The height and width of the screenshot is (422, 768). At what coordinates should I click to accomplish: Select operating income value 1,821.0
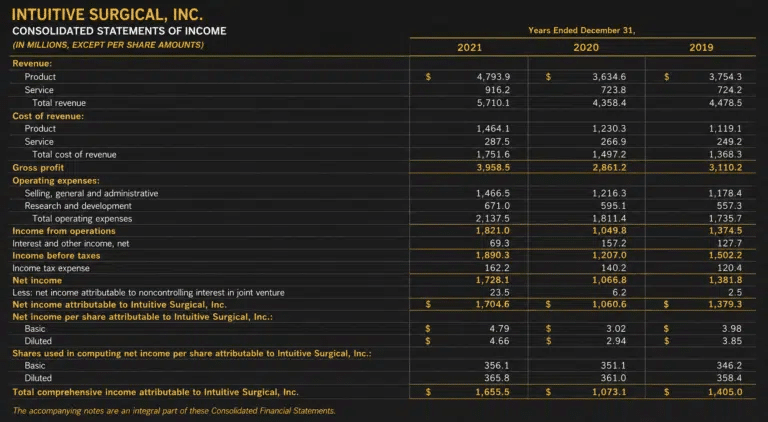click(x=493, y=231)
